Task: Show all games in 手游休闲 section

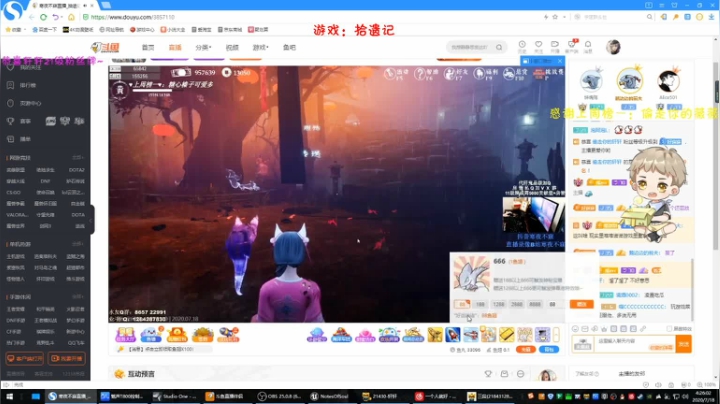Action: point(78,297)
